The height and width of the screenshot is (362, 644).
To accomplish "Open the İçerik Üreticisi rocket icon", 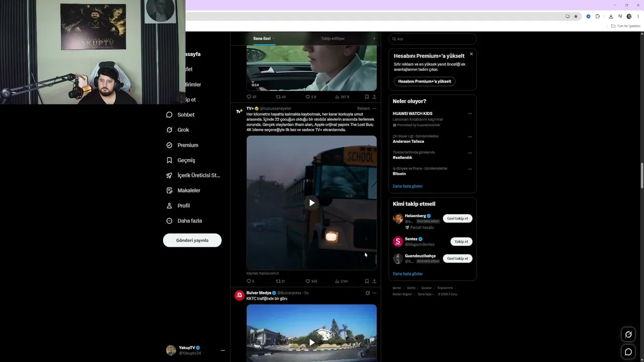I will pos(170,175).
